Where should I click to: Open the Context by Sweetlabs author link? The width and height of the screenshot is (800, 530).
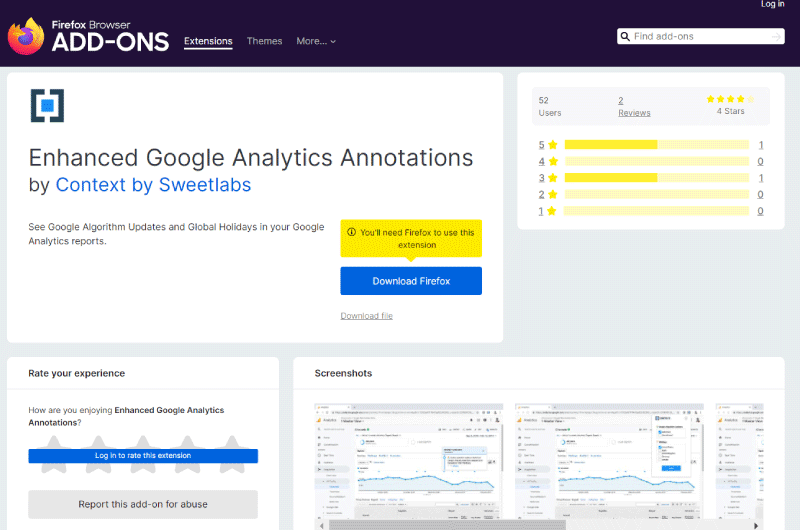[153, 185]
